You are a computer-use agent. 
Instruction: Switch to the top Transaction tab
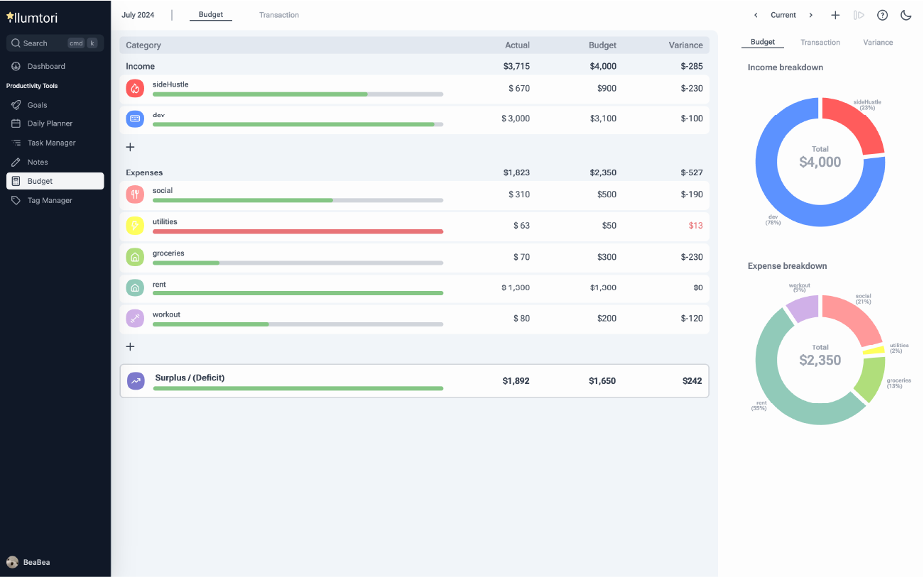279,15
